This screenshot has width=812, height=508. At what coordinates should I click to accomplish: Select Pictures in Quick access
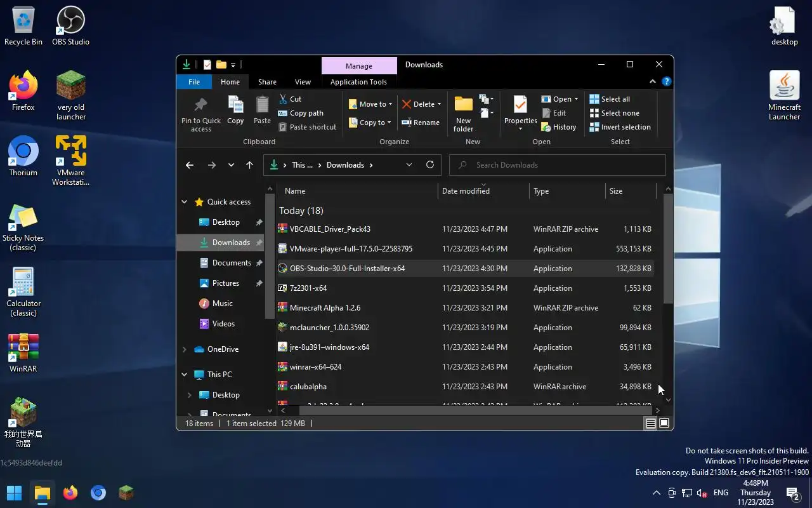click(225, 283)
